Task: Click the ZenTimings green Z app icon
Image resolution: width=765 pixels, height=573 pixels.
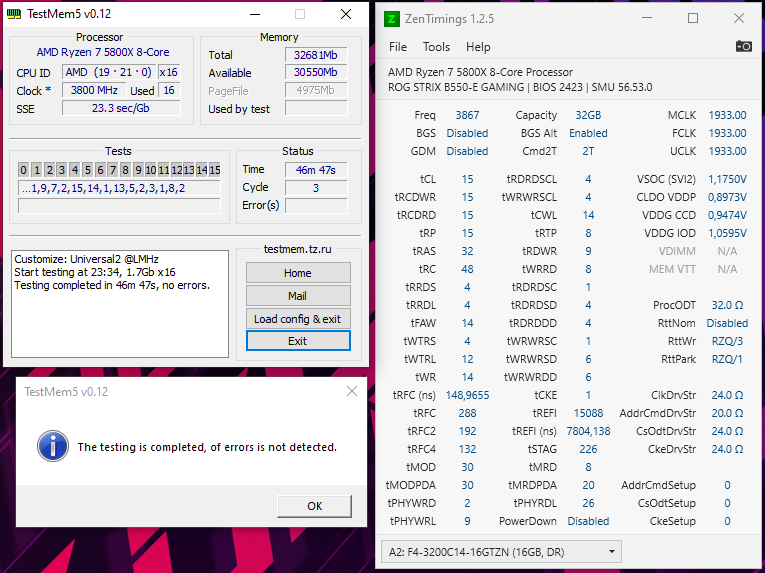Action: (391, 19)
